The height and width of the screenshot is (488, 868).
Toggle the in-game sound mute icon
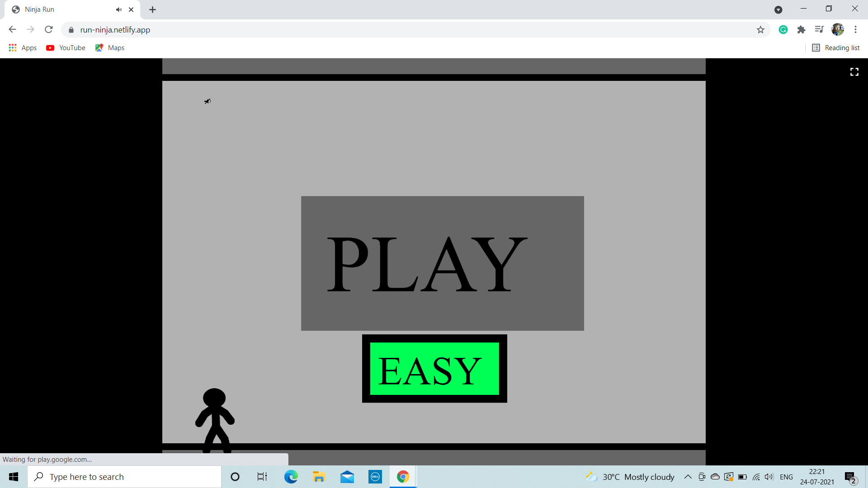pos(207,101)
